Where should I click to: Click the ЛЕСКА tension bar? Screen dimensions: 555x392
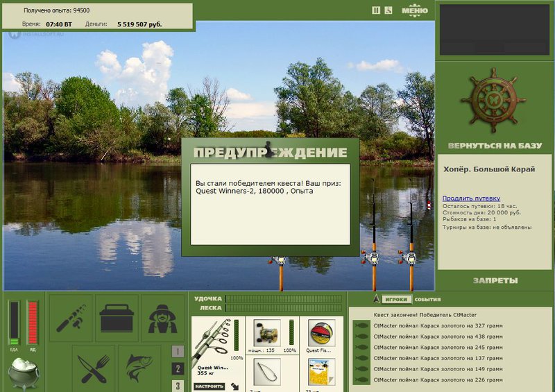tap(284, 308)
